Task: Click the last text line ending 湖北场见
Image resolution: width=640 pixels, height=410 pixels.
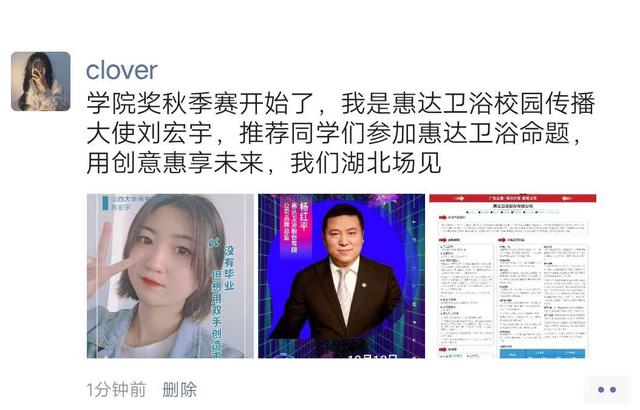Action: [264, 163]
